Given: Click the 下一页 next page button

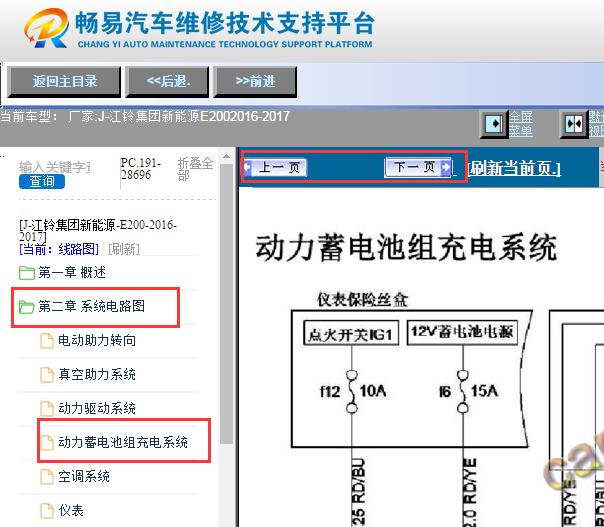Looking at the screenshot, I should pyautogui.click(x=418, y=167).
